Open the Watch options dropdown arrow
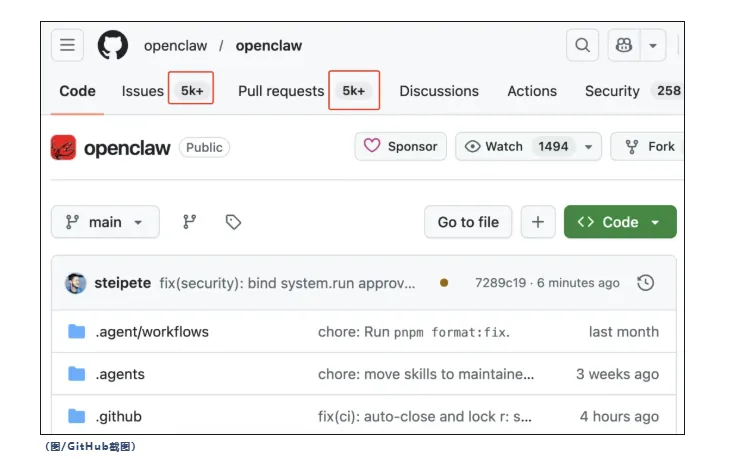Screen dimensions: 737x462 pos(589,147)
